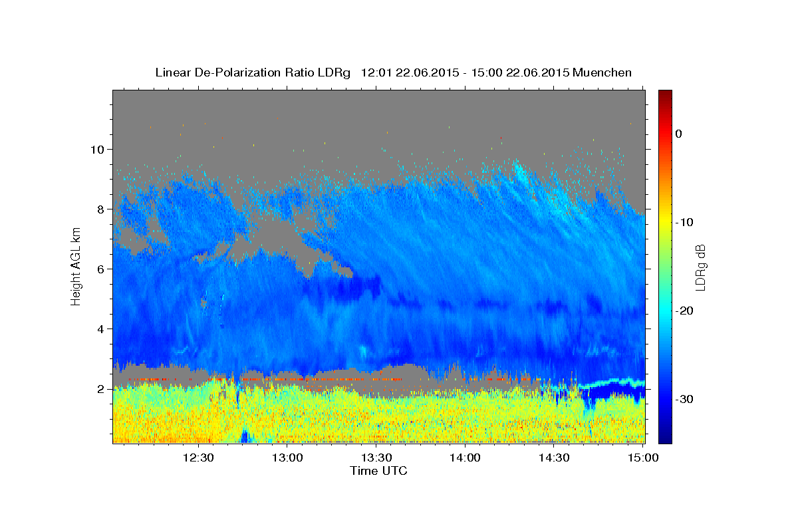Click the colorbar label '-20'

tap(684, 311)
